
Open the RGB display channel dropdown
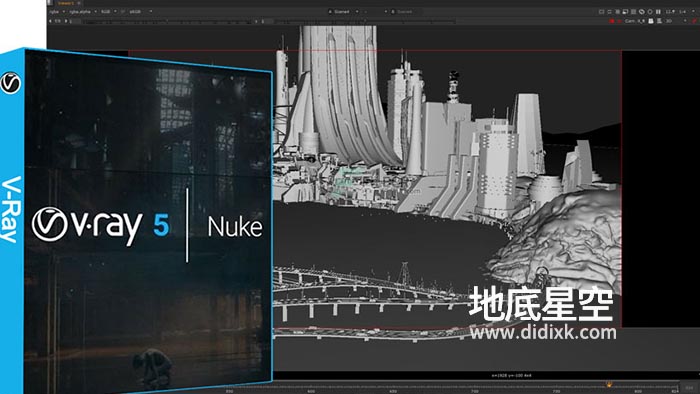108,12
